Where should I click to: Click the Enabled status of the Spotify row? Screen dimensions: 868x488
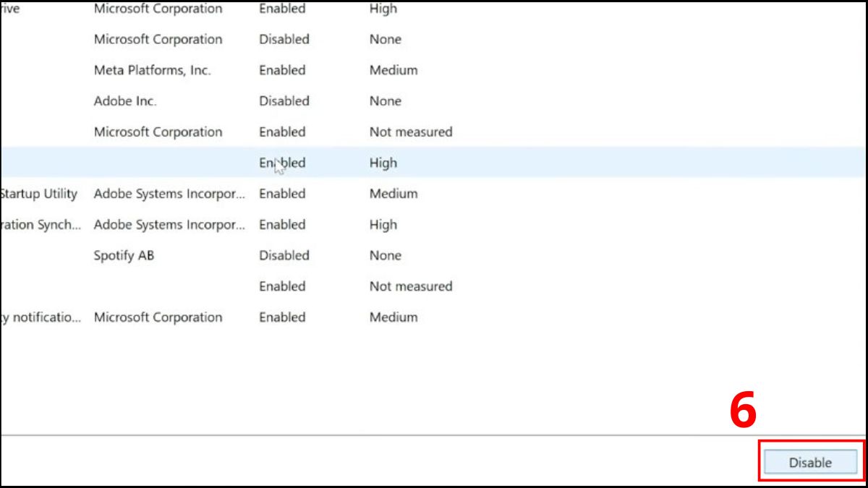tap(284, 255)
